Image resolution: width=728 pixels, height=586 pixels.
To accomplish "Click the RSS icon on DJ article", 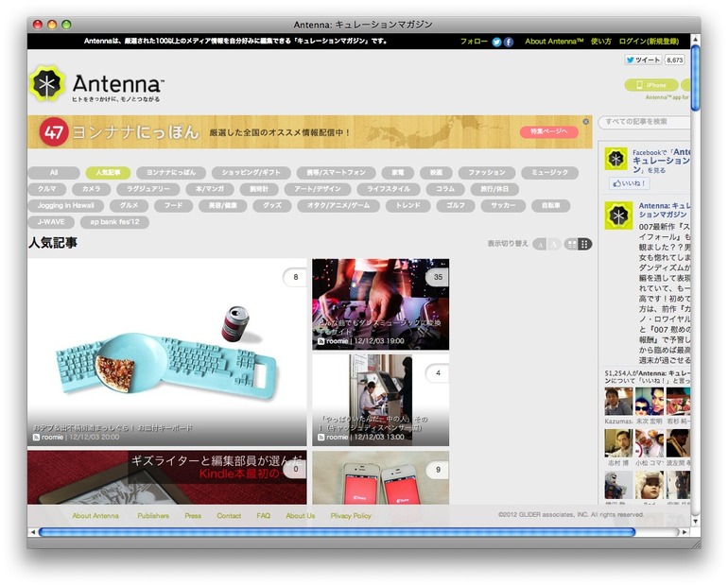I will (321, 341).
